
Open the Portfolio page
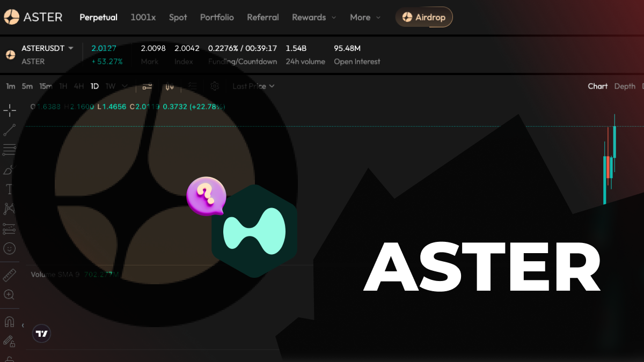(217, 17)
